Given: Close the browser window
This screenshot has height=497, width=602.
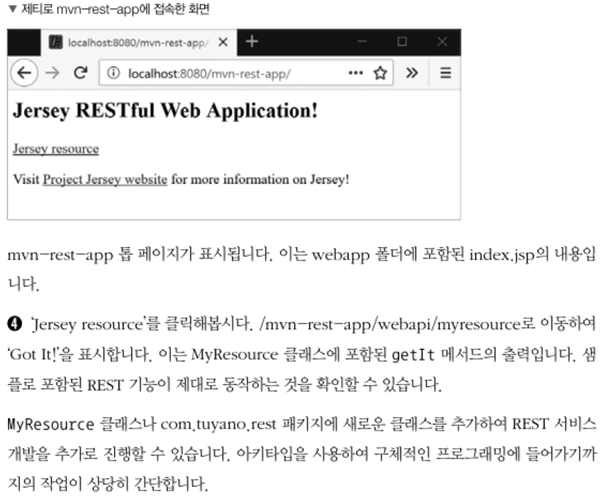Looking at the screenshot, I should point(442,41).
